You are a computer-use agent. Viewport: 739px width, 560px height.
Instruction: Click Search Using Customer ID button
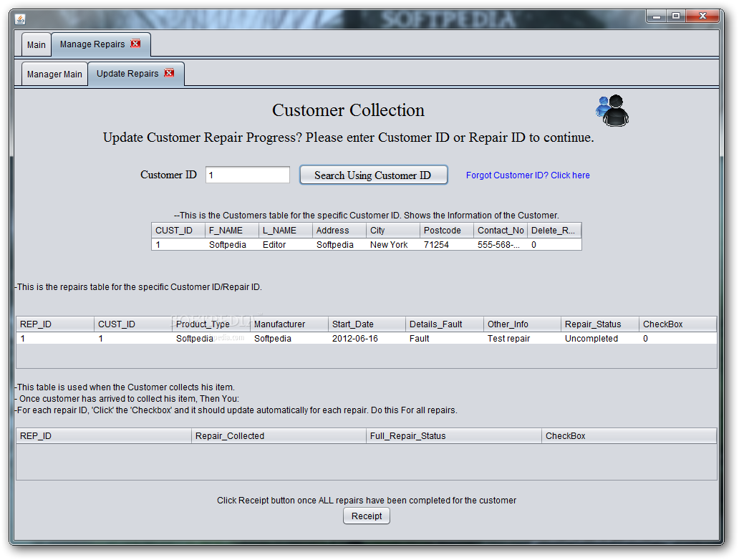373,175
